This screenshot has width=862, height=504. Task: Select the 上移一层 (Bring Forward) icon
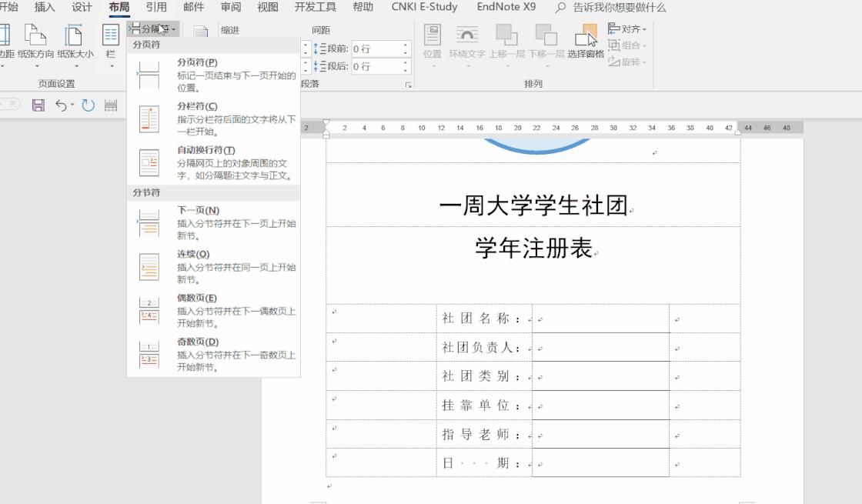[508, 40]
